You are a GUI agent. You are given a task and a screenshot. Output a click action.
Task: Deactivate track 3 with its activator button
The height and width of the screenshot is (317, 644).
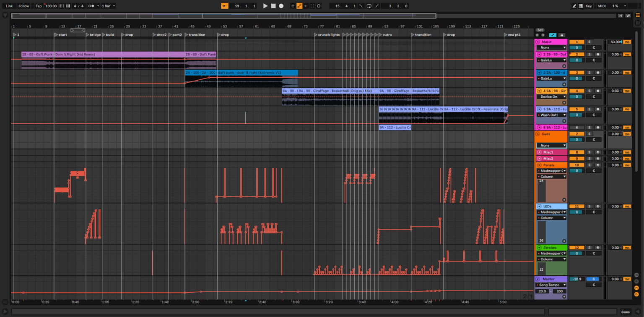coord(577,73)
